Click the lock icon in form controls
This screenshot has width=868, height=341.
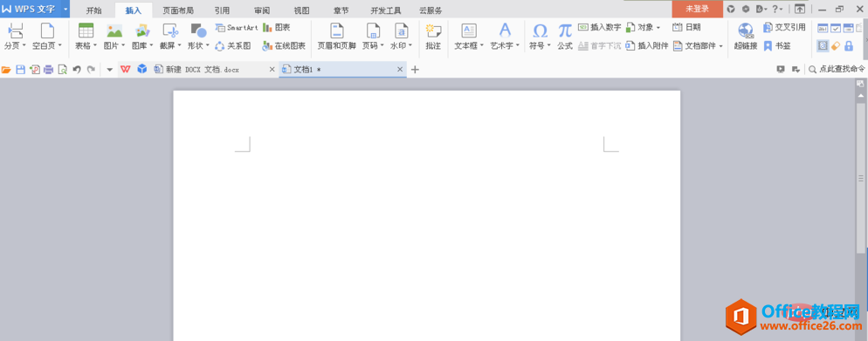(x=849, y=46)
